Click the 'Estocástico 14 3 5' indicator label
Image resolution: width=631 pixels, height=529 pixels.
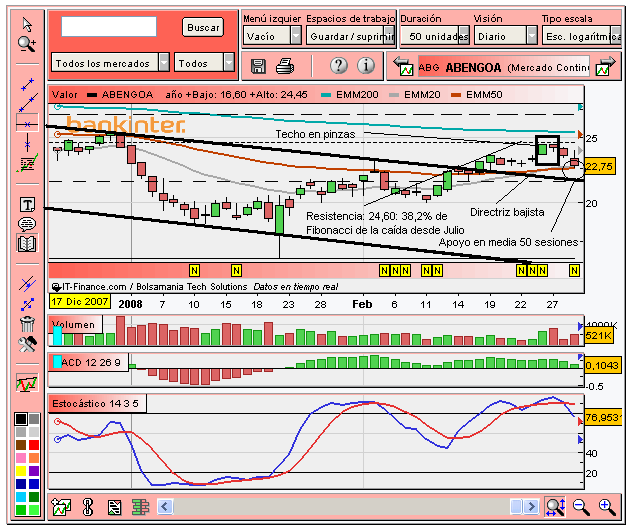pos(95,403)
